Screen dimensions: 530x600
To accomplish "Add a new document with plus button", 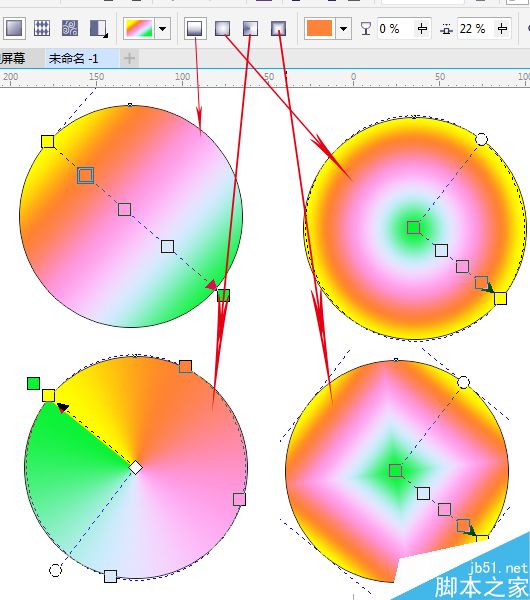I will 129,59.
